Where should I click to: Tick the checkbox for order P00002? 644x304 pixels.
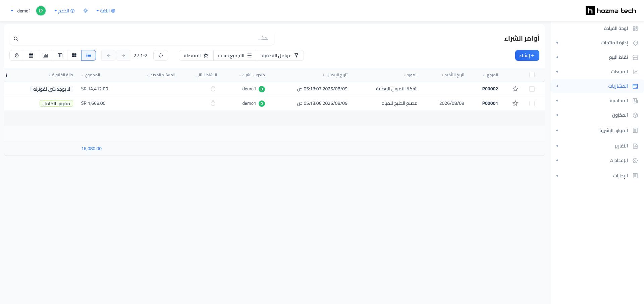(532, 89)
